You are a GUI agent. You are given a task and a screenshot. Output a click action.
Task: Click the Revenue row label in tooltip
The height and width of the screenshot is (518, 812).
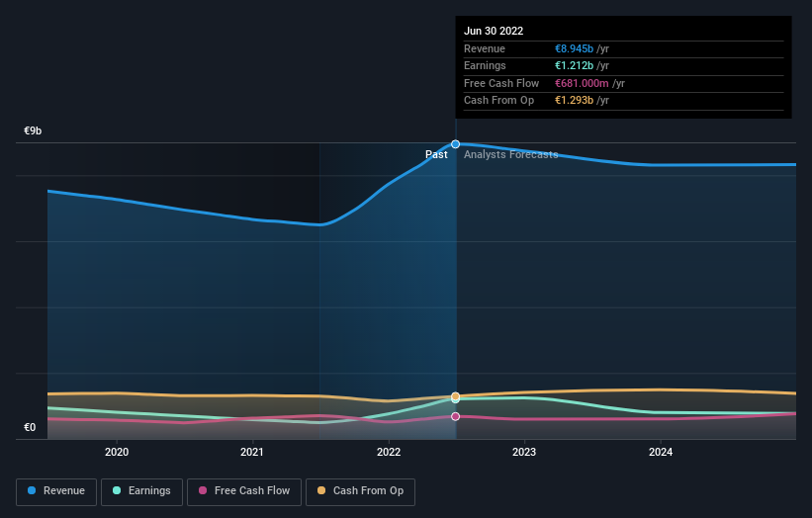485,48
